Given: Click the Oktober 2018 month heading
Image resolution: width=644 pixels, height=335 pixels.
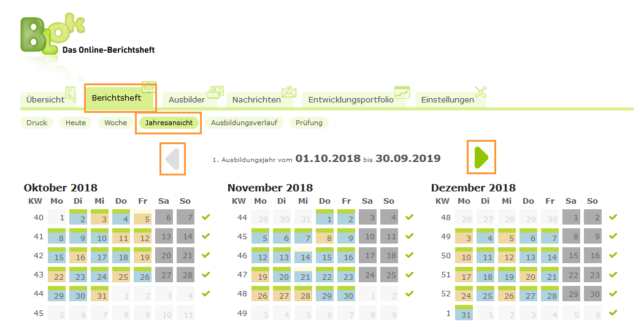Looking at the screenshot, I should click(x=60, y=188).
